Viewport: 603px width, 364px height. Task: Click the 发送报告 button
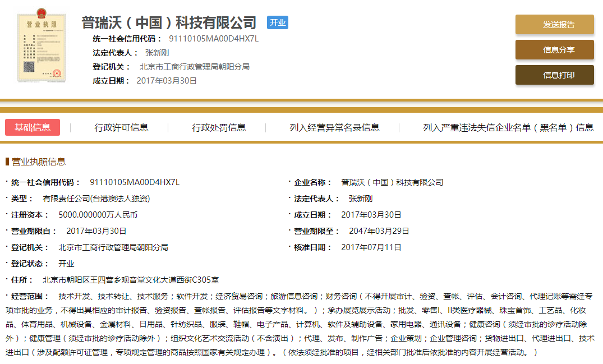tap(554, 25)
